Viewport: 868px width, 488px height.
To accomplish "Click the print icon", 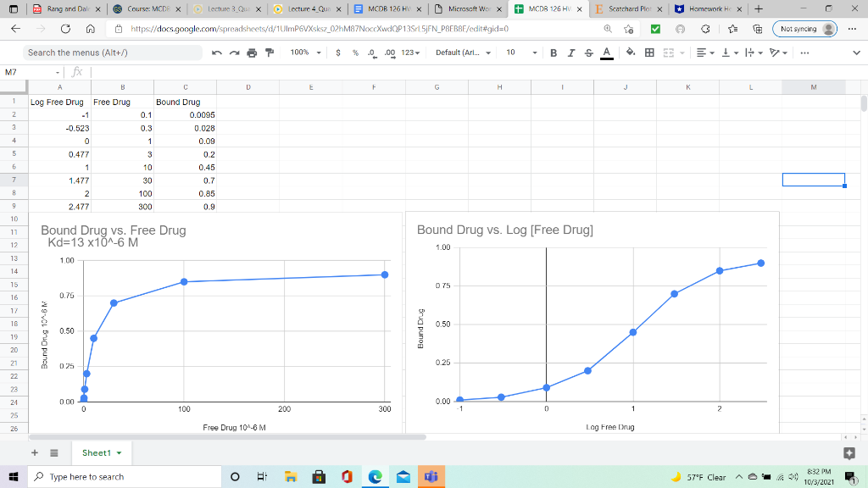I will pos(252,53).
